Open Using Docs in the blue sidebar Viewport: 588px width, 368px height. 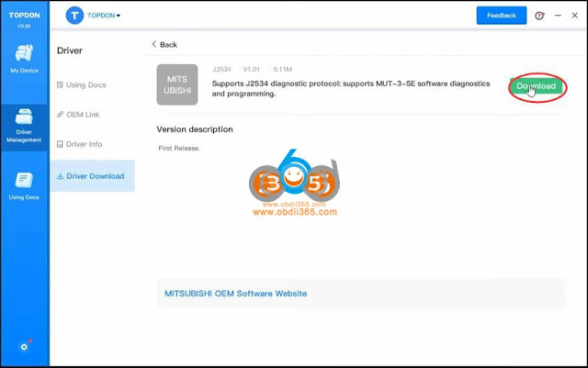(x=24, y=186)
